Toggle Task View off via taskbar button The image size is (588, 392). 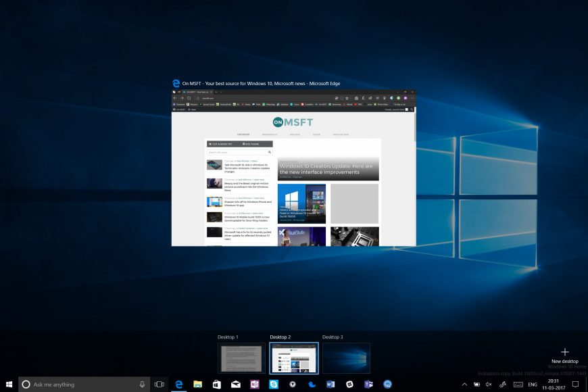click(160, 384)
